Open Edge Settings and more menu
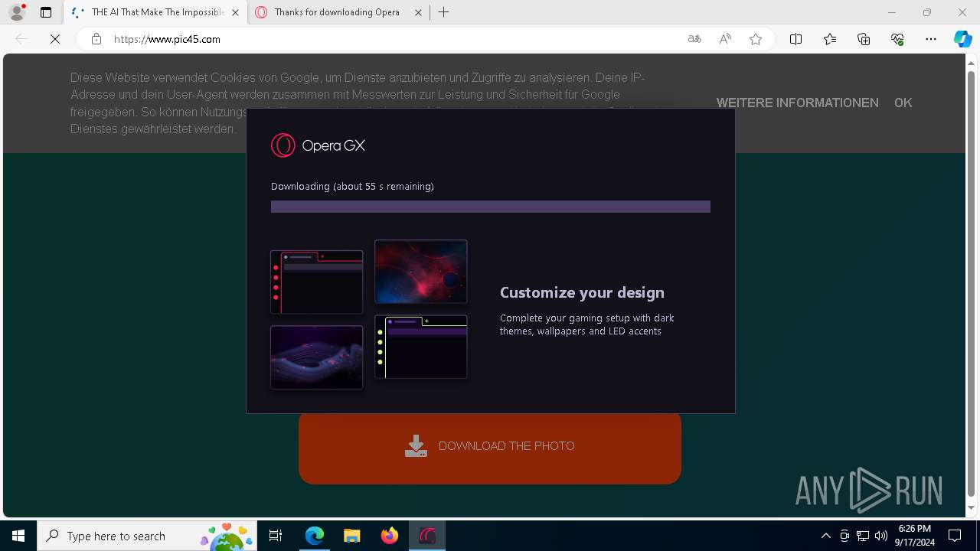The height and width of the screenshot is (551, 980). [x=931, y=39]
